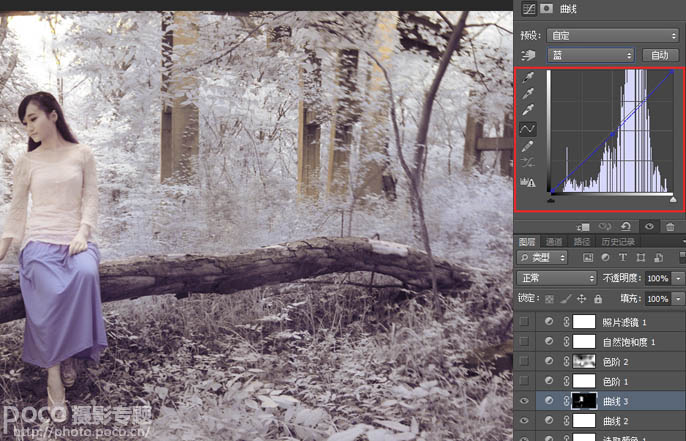
Task: Select the gray point eyedropper
Action: [528, 94]
